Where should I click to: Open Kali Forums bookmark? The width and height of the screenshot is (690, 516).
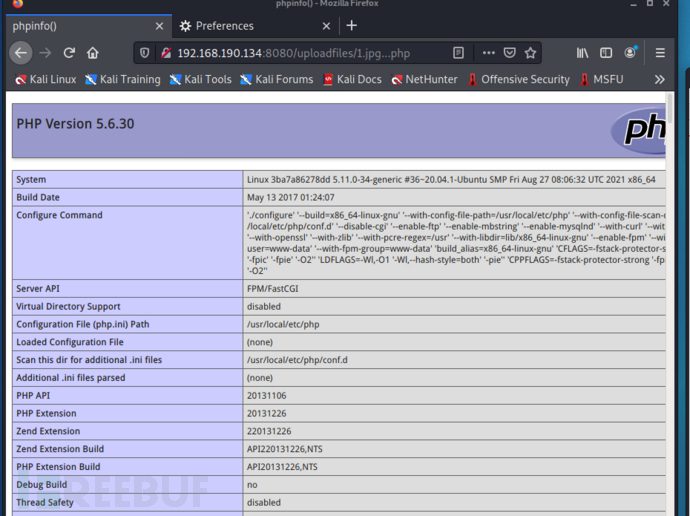point(277,80)
